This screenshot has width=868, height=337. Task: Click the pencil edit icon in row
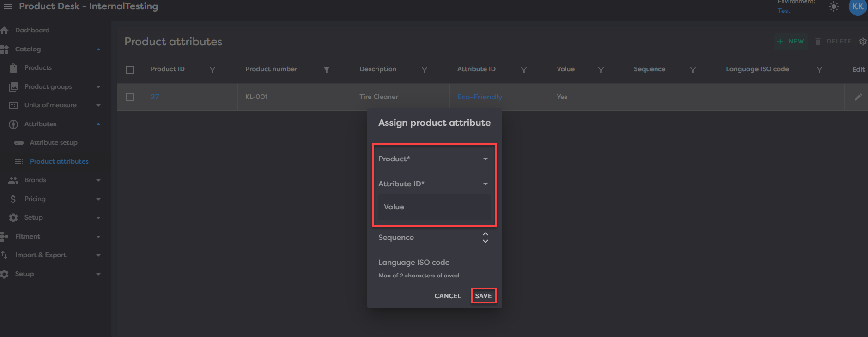click(x=858, y=97)
